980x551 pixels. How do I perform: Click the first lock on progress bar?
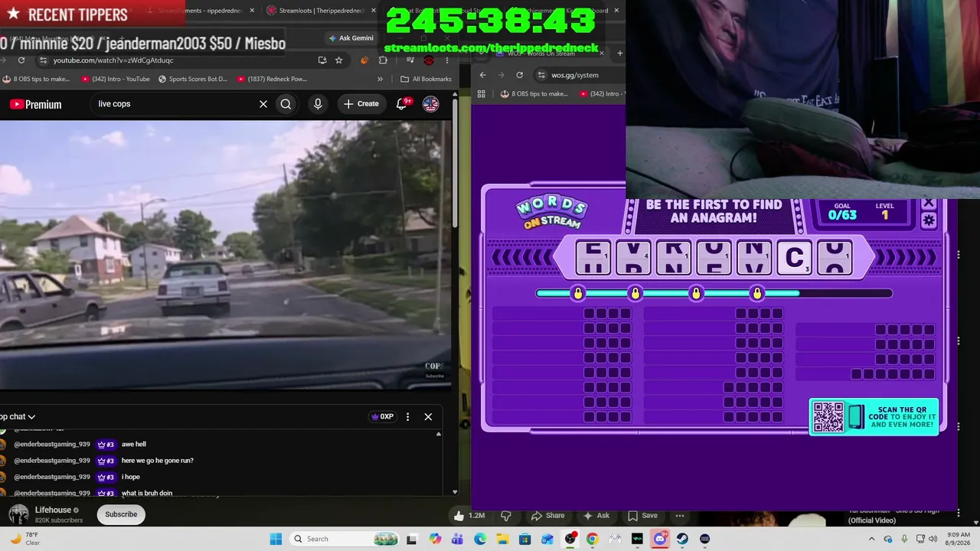(578, 293)
